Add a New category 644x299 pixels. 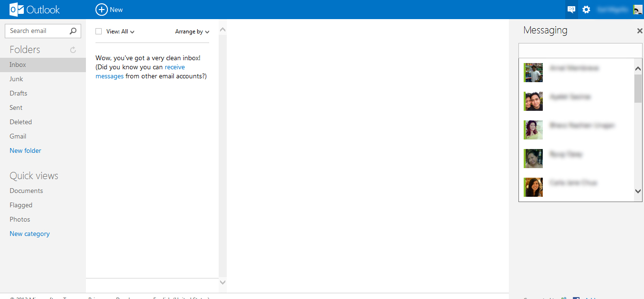pos(30,234)
